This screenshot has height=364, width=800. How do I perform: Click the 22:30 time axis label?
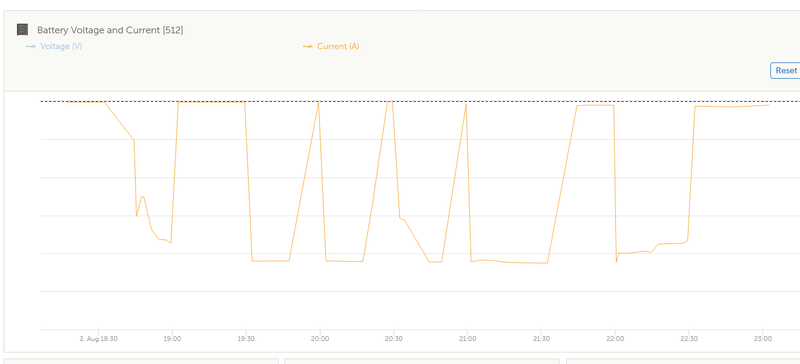(689, 338)
